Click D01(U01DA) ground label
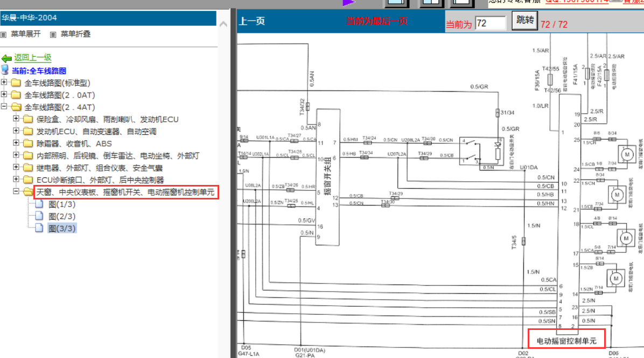Image resolution: width=644 pixels, height=358 pixels. coord(310,350)
